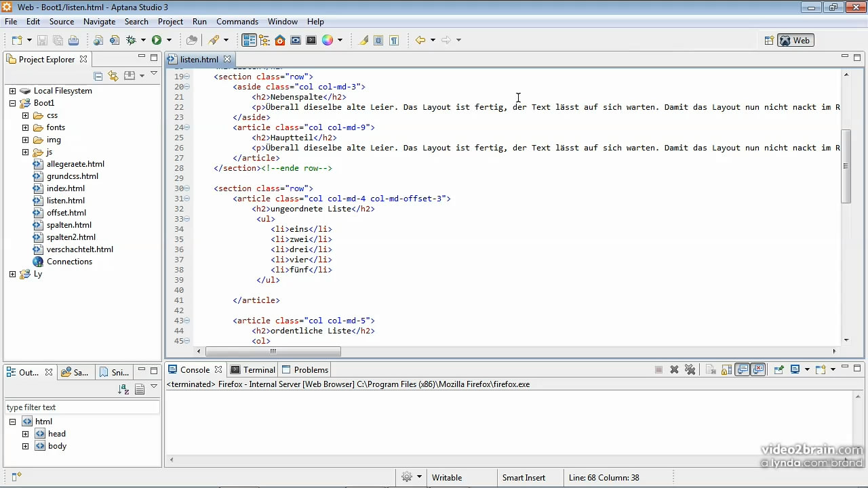Toggle the tree hierarchy view icon
Image resolution: width=868 pixels, height=488 pixels.
[264, 40]
